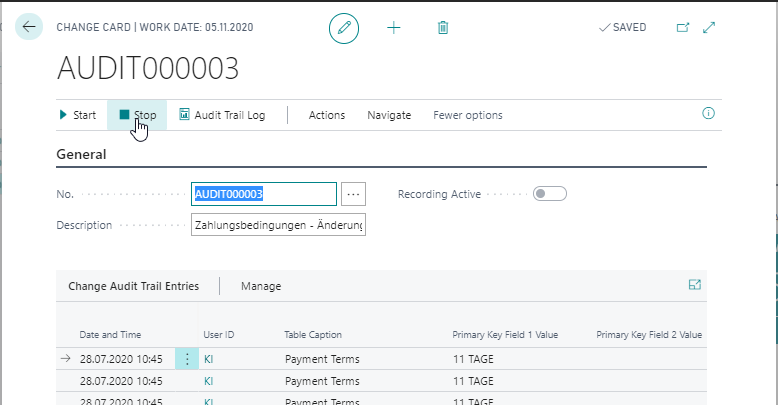The height and width of the screenshot is (405, 778).
Task: Click the pencil edit icon
Action: [344, 28]
